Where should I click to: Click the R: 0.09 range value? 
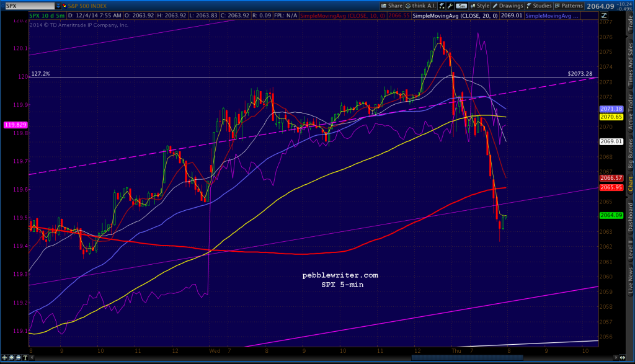tap(262, 16)
